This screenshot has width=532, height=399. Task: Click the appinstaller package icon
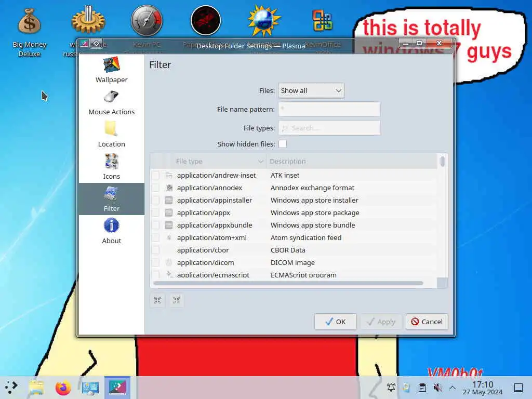click(169, 200)
